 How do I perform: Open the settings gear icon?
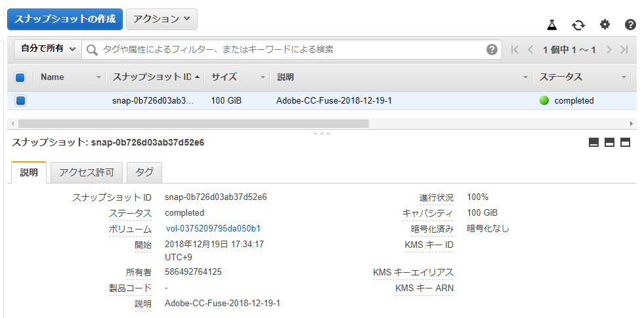click(605, 25)
